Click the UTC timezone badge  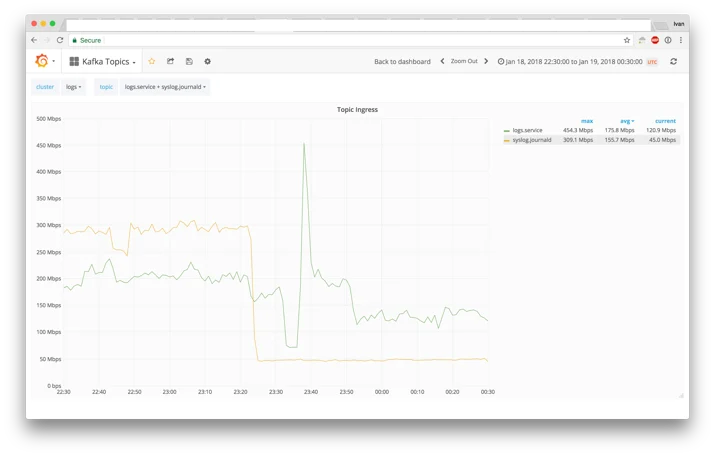click(652, 62)
